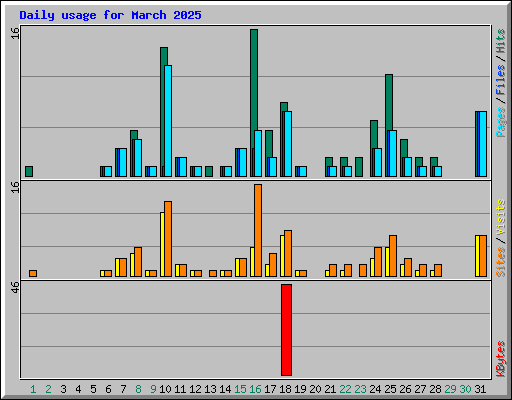Click the Visits legend label
The image size is (512, 400).
500,217
